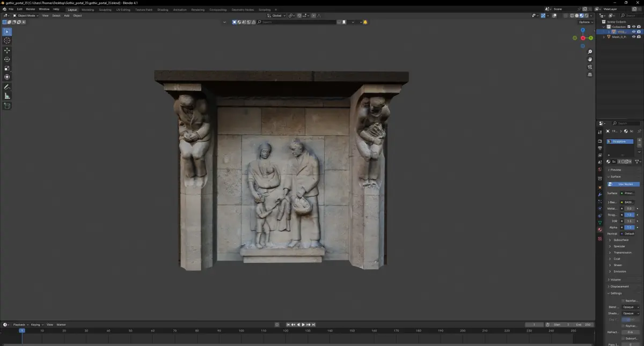Click the red X axis gizmo ball
This screenshot has width=644, height=346.
click(583, 38)
